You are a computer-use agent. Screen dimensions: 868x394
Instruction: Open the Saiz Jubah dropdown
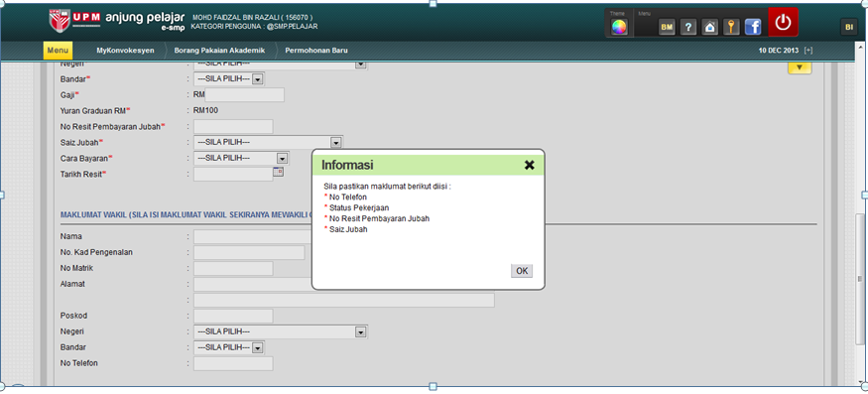pyautogui.click(x=269, y=142)
